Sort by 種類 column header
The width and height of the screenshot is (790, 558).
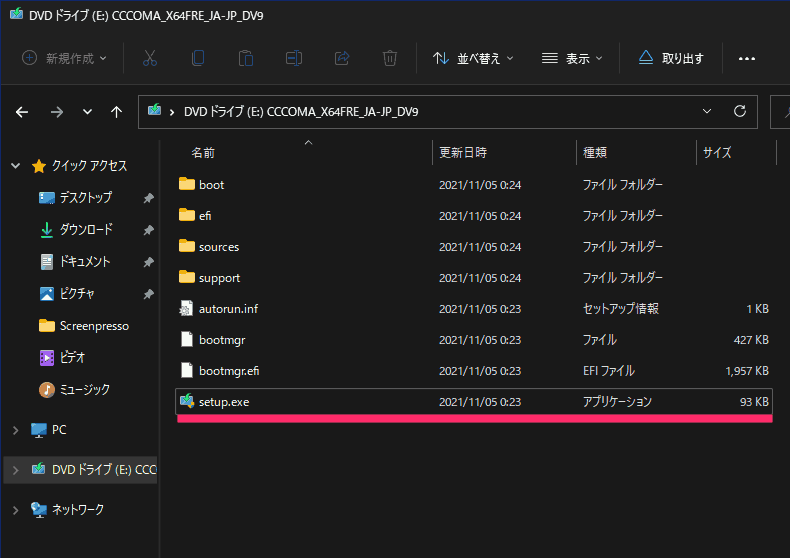pyautogui.click(x=595, y=153)
